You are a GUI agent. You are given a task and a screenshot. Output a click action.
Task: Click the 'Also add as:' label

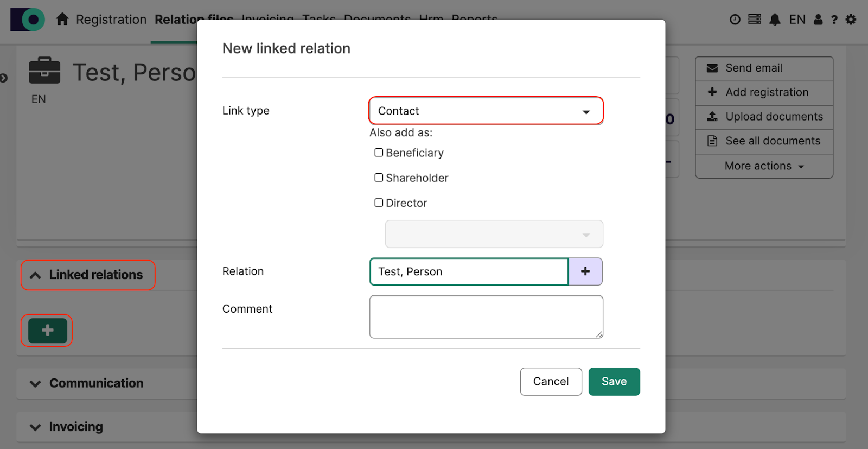click(401, 132)
